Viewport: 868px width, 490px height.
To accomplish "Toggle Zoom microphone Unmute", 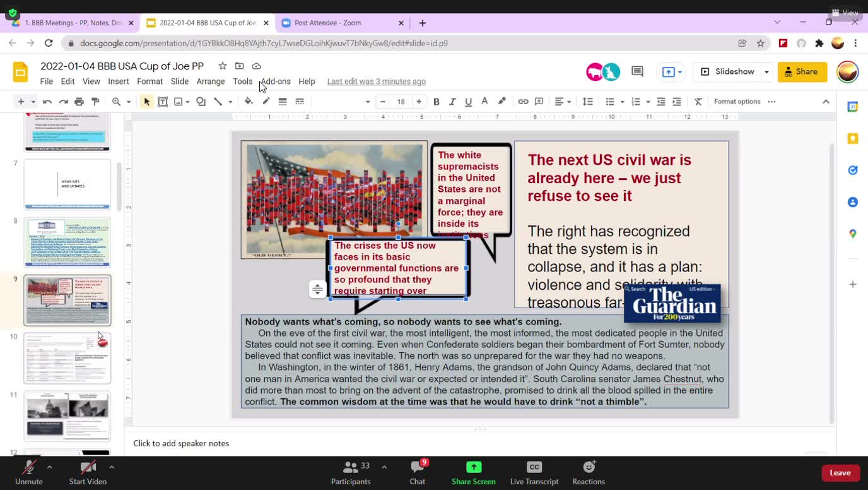I will coord(29,472).
